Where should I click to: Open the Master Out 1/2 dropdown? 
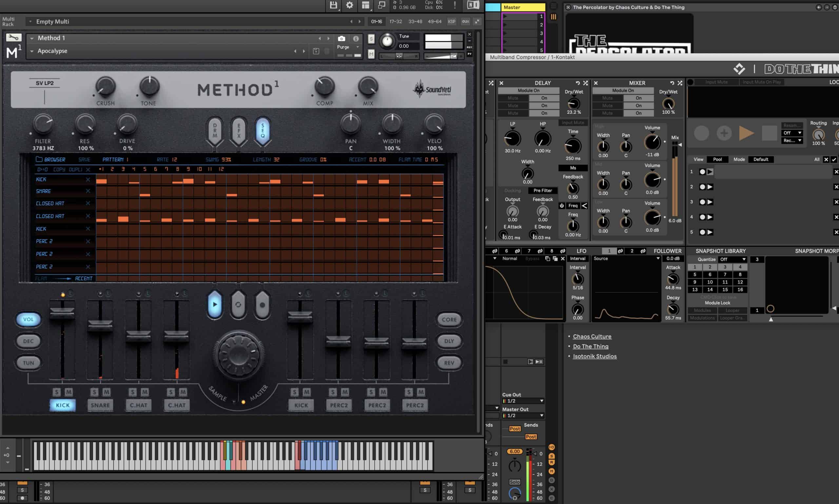pos(523,415)
